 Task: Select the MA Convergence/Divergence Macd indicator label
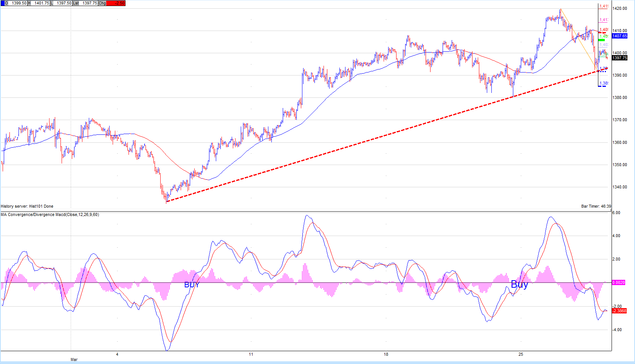pyautogui.click(x=50, y=214)
